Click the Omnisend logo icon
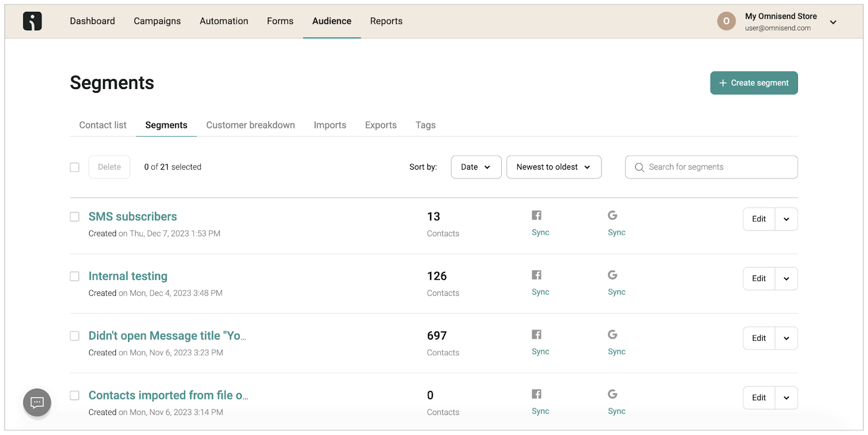Image resolution: width=868 pixels, height=435 pixels. [x=33, y=21]
